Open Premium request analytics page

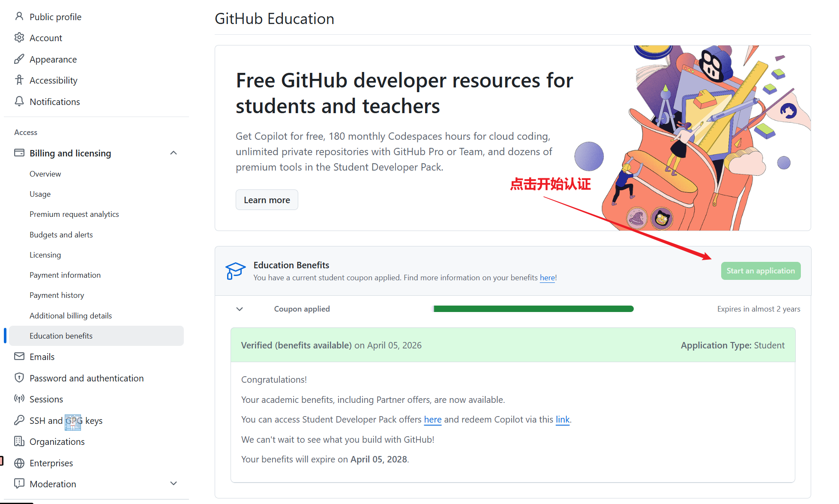click(x=74, y=214)
